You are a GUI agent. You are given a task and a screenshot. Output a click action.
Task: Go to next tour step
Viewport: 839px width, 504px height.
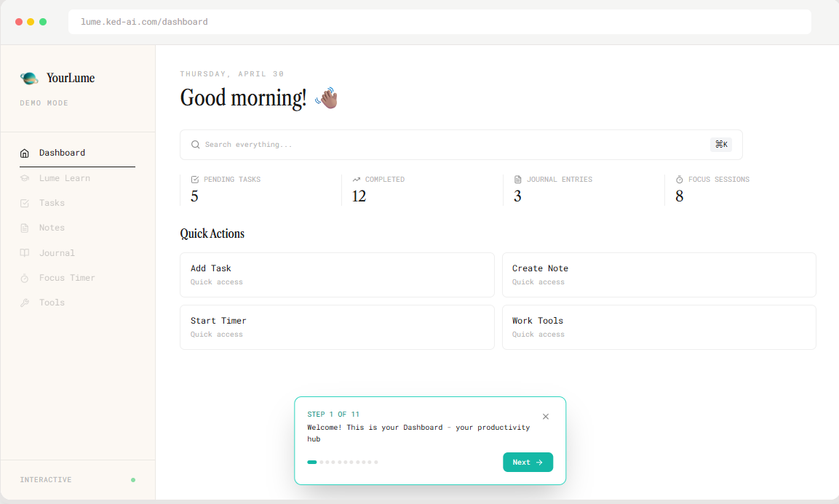coord(528,463)
